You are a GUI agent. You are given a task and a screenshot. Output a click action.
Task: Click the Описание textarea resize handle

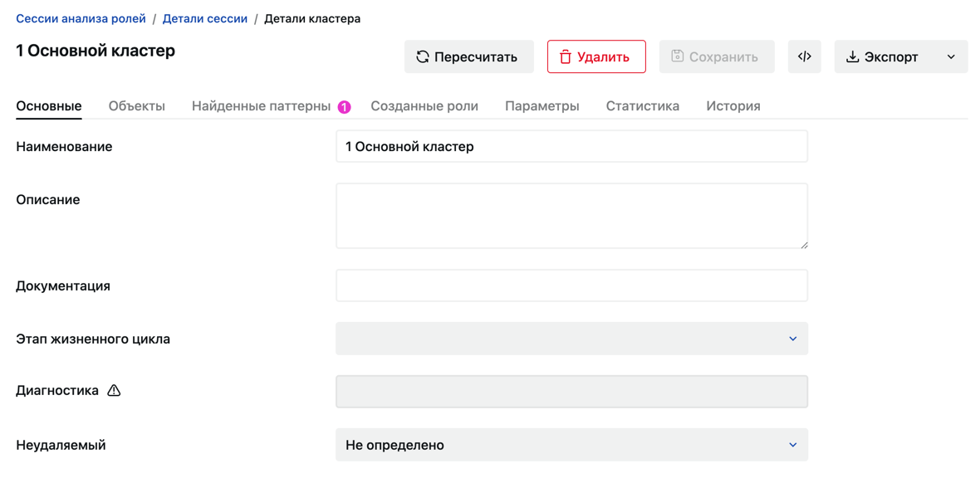[x=803, y=244]
